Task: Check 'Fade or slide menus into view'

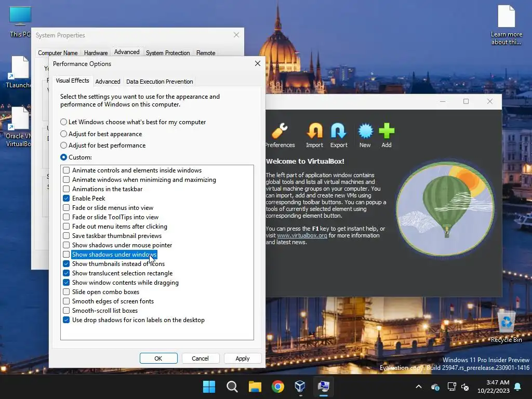Action: [x=66, y=207]
